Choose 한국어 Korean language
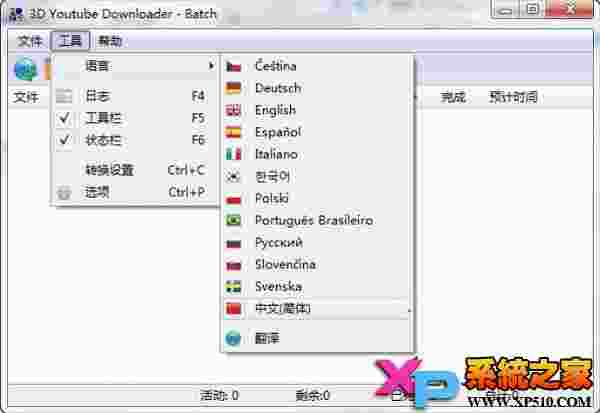Screen dimensions: 600x413 pyautogui.click(x=317, y=176)
